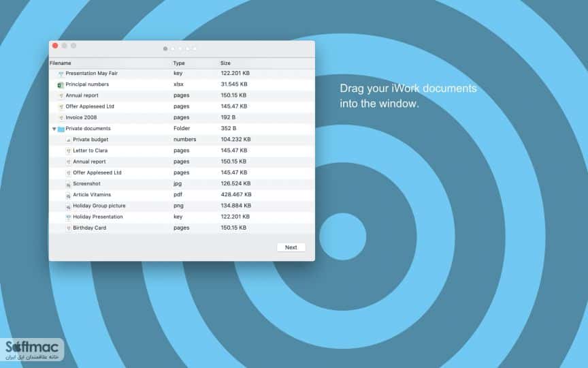Screen dimensions: 588x368
Task: Click the Numbers icon beside Private budget
Action: click(x=68, y=140)
